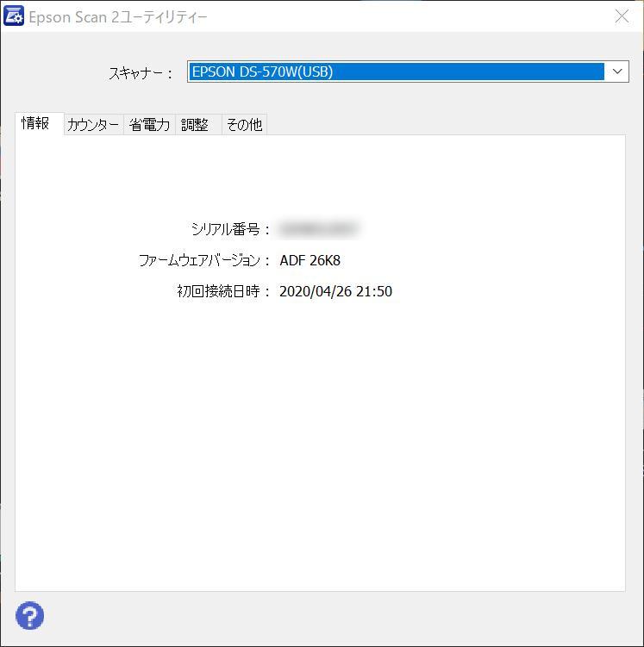Click the firmware version value ADF 26K8
This screenshot has height=647, width=644.
(x=310, y=260)
